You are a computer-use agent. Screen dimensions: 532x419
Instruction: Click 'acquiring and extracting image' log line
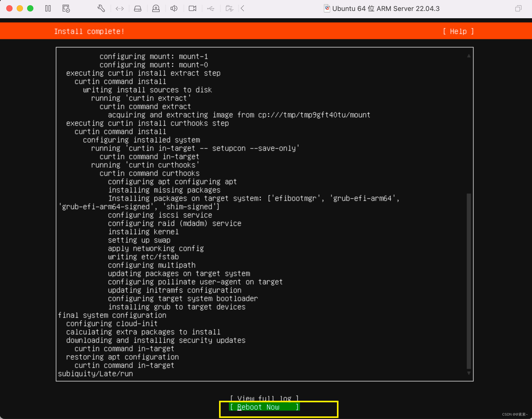239,115
